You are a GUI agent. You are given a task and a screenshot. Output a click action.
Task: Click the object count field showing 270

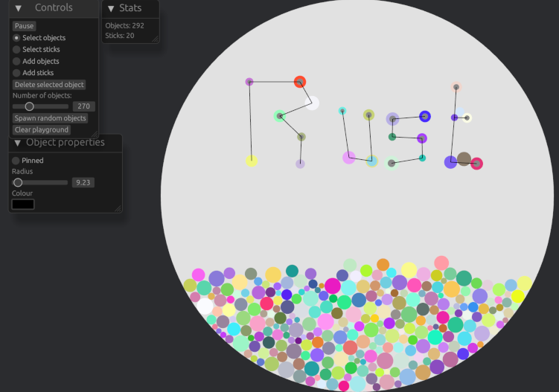pyautogui.click(x=83, y=106)
